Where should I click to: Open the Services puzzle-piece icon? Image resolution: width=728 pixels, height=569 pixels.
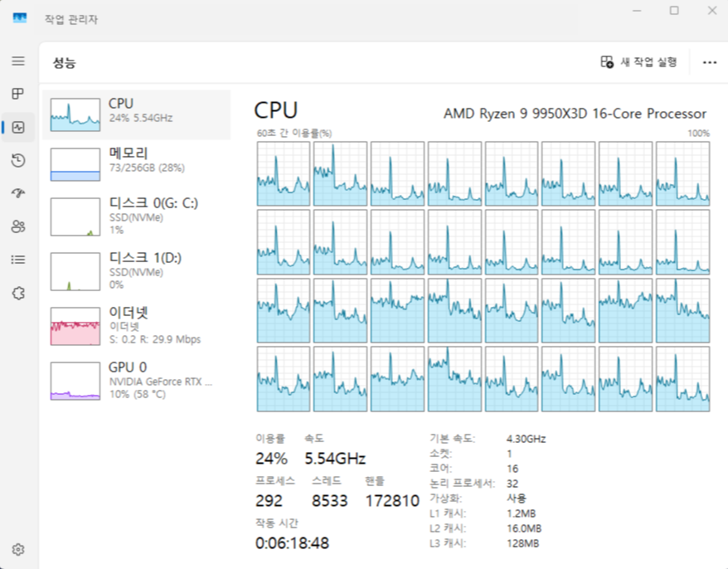(x=18, y=293)
